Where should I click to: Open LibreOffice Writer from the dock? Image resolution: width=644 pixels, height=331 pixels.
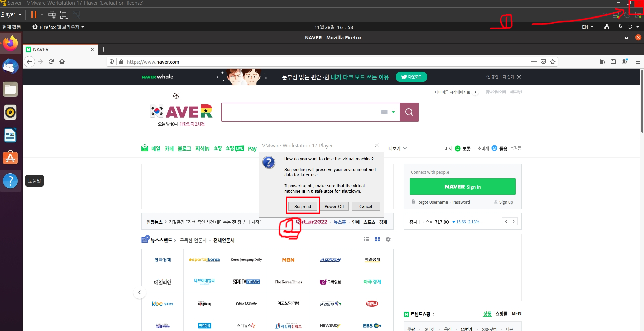(10, 135)
